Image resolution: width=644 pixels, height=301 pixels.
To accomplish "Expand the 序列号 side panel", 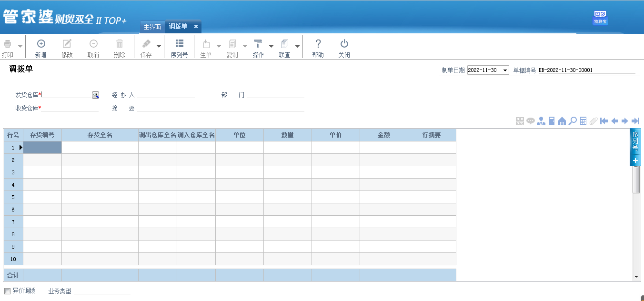I will tap(635, 161).
